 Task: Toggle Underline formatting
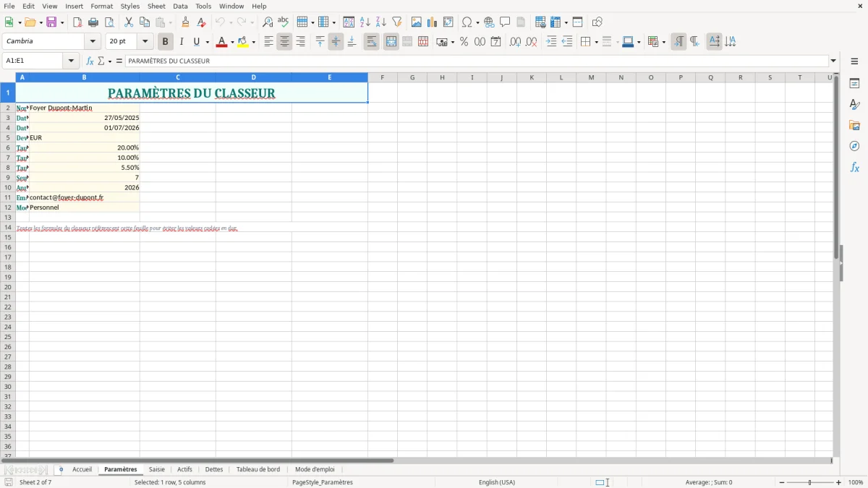196,42
